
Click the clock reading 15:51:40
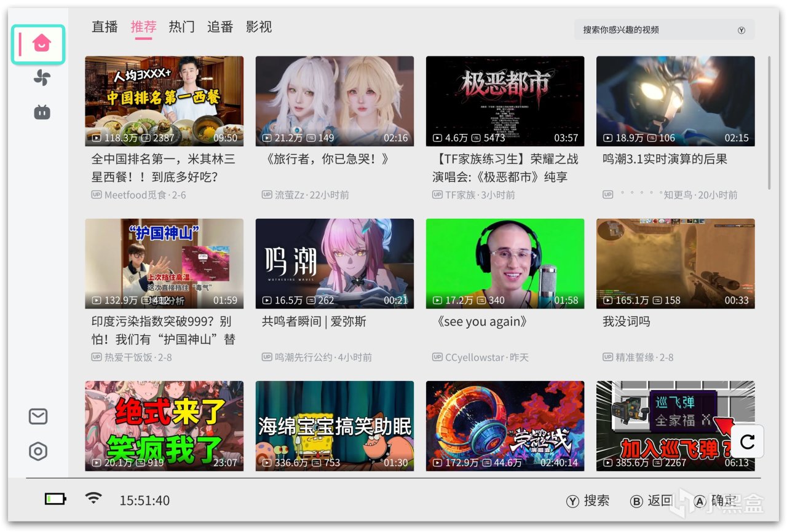click(144, 501)
